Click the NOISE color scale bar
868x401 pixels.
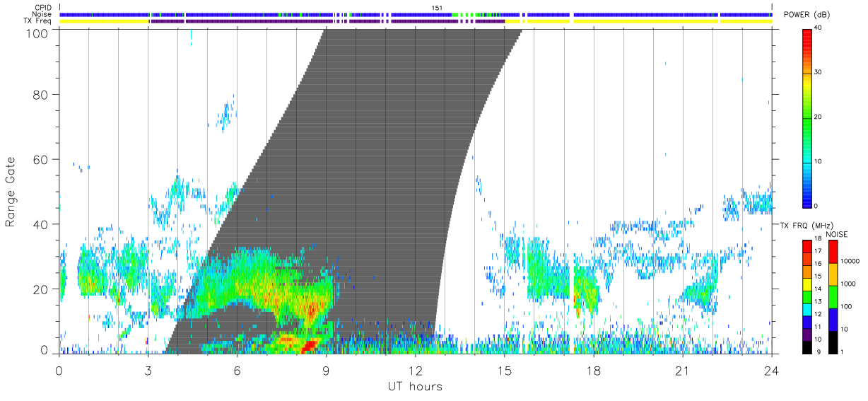tap(833, 296)
